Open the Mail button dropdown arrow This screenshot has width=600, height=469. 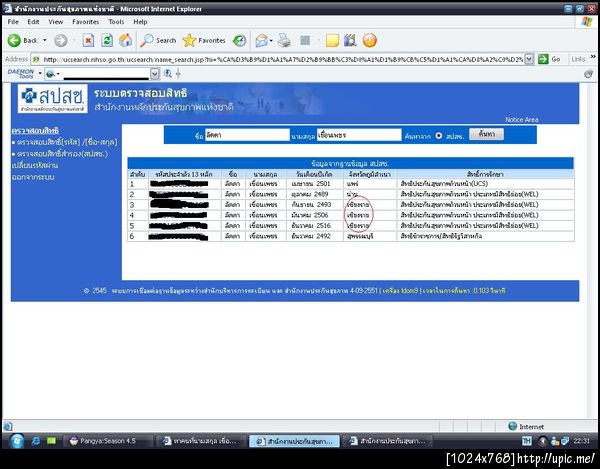tap(271, 40)
